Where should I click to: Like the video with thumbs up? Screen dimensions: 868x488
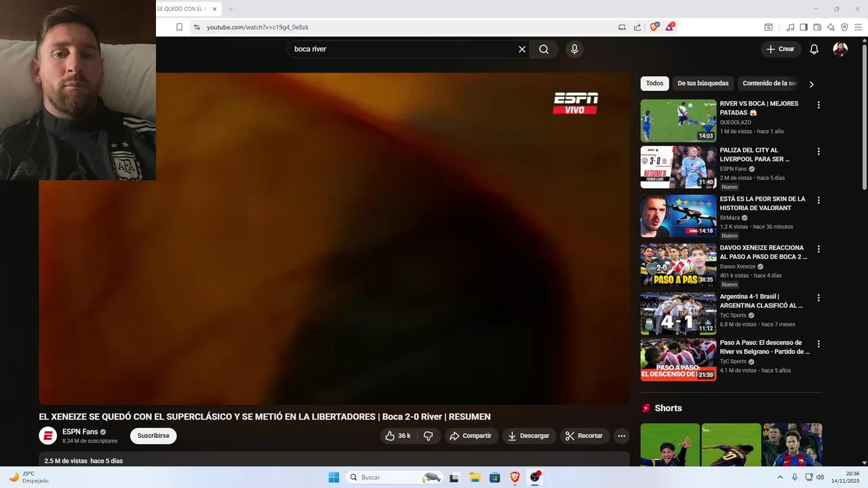click(397, 436)
